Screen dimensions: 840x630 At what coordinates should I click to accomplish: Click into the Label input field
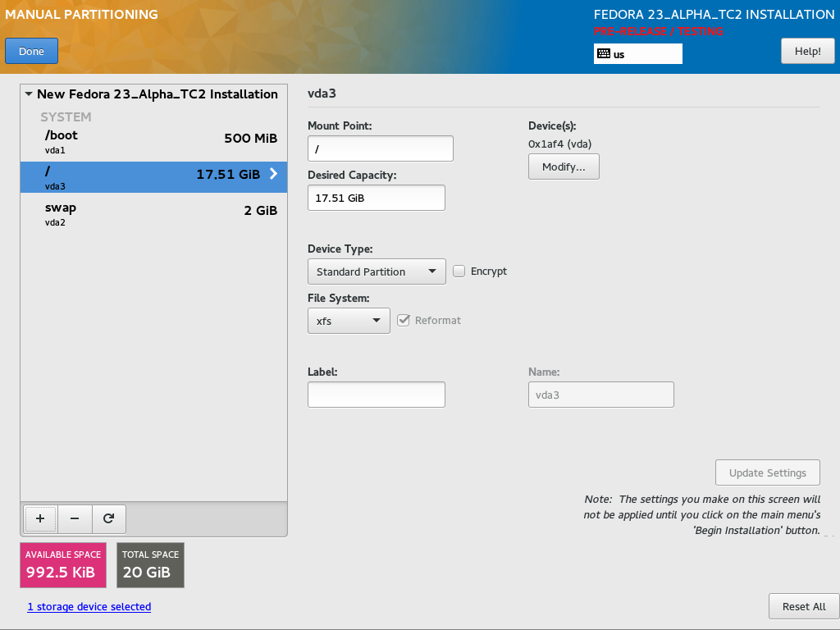click(x=376, y=395)
